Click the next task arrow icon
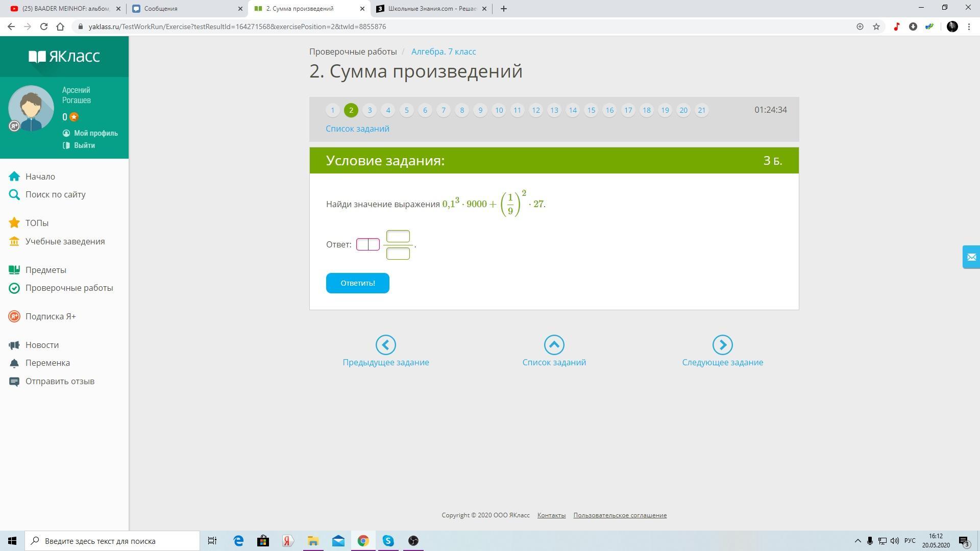 point(722,345)
